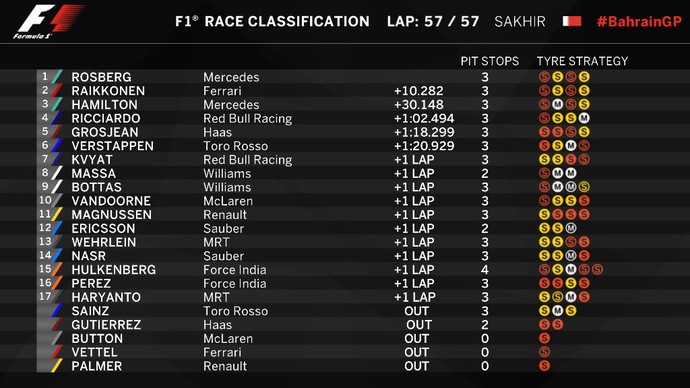This screenshot has width=690, height=388.
Task: Click Massa's last medium tyre icon
Action: tap(571, 173)
